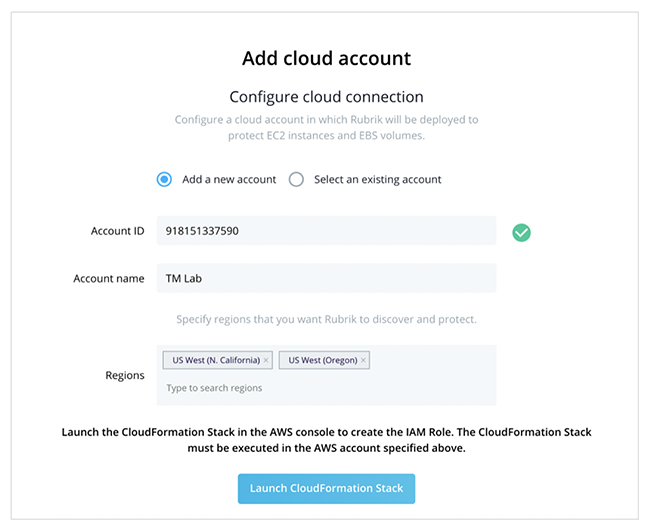Click the green validation checkmark icon
The width and height of the screenshot is (650, 530).
tap(521, 232)
